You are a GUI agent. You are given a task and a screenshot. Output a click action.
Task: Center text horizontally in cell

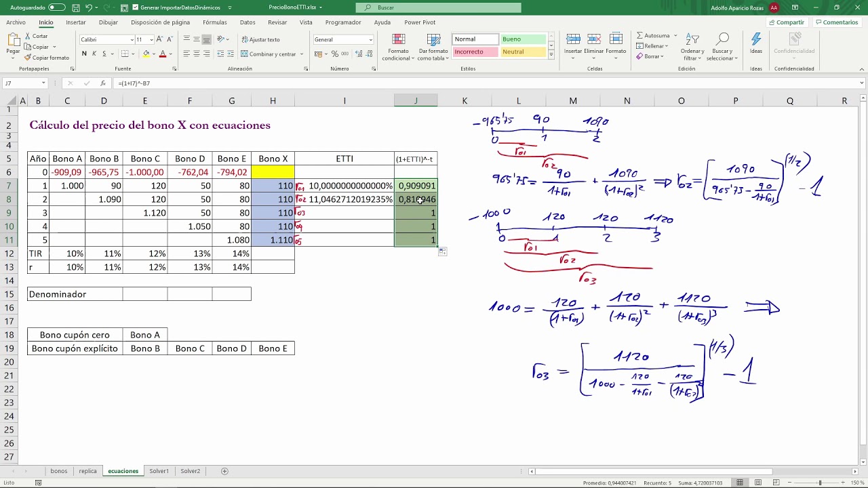point(197,54)
